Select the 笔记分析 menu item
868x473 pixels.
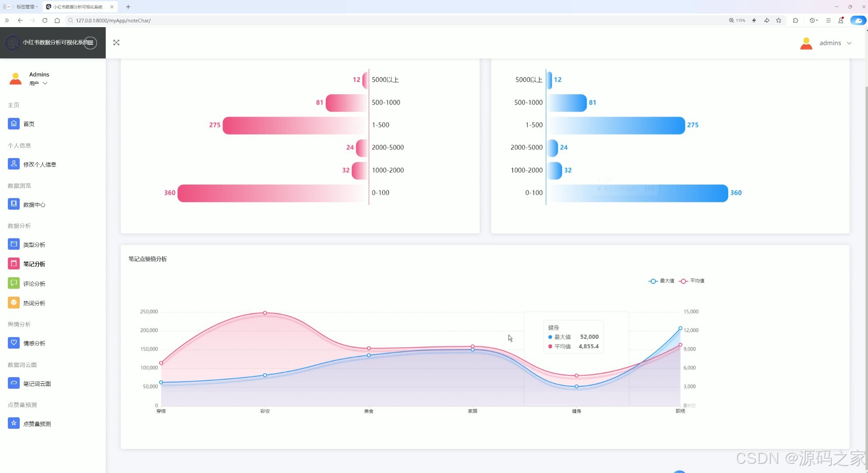click(x=34, y=264)
